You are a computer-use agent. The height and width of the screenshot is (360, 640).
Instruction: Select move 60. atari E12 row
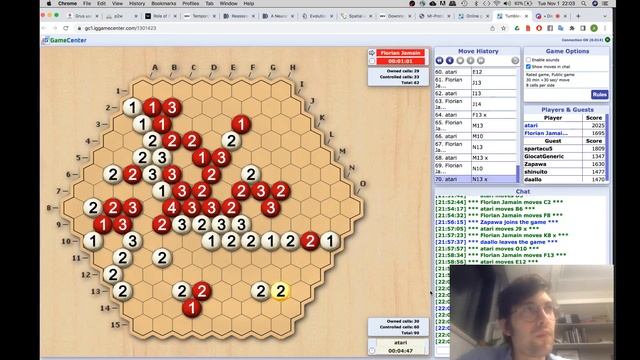pyautogui.click(x=476, y=72)
